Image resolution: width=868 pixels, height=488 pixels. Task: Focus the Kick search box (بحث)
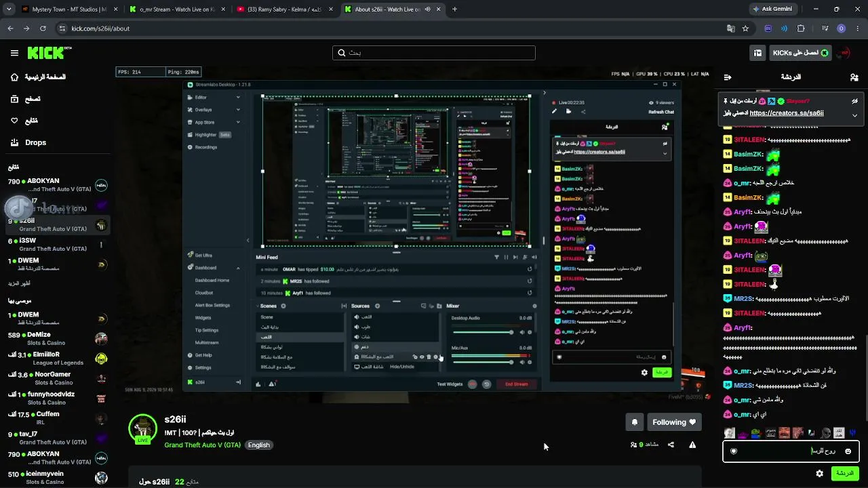coord(434,53)
